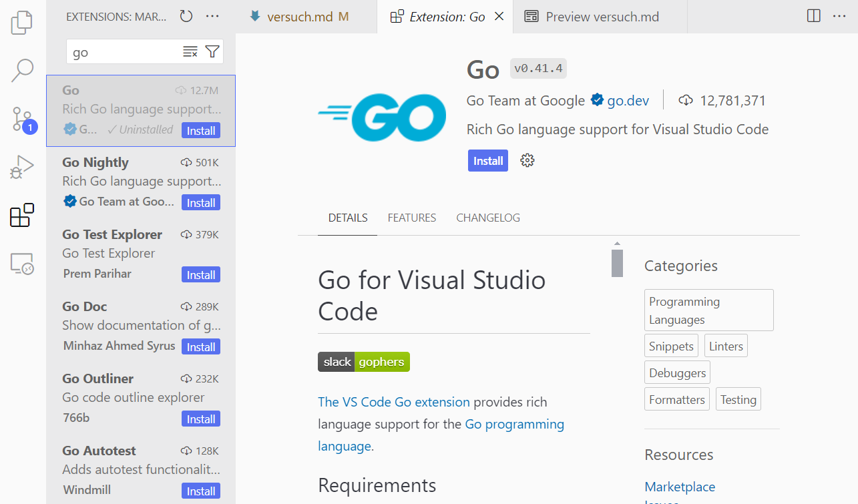Install Go Autotest extension

pyautogui.click(x=201, y=491)
